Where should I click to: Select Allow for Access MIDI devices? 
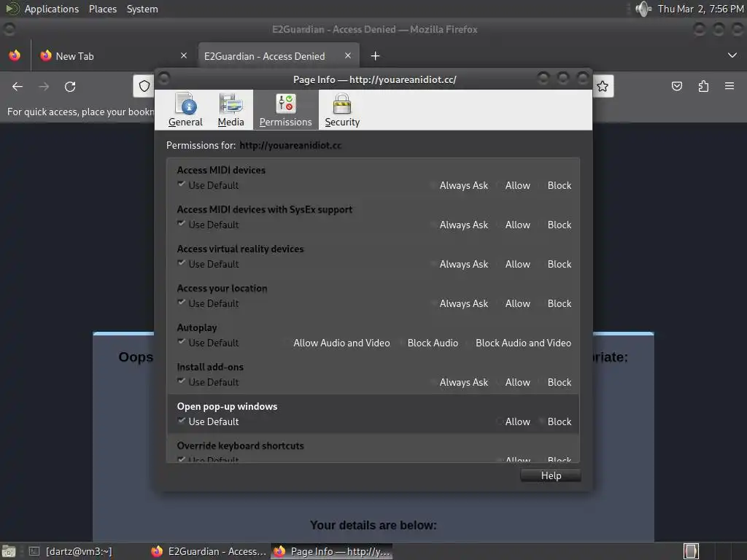(514, 186)
